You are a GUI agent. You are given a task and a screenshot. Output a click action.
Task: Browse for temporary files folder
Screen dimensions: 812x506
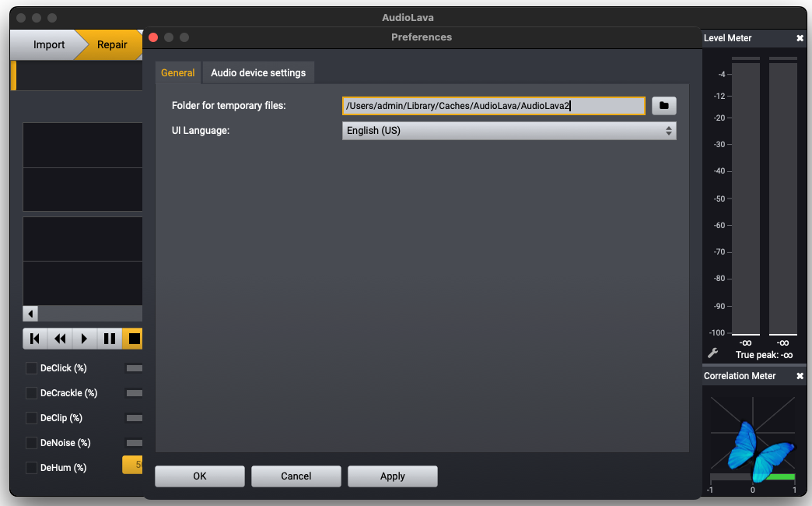pos(663,106)
